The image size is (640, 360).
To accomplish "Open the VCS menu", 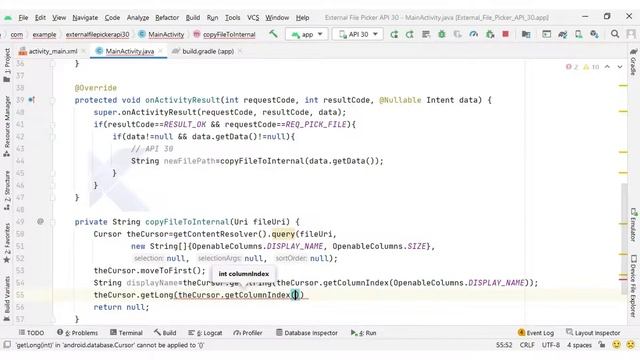I will point(253,18).
